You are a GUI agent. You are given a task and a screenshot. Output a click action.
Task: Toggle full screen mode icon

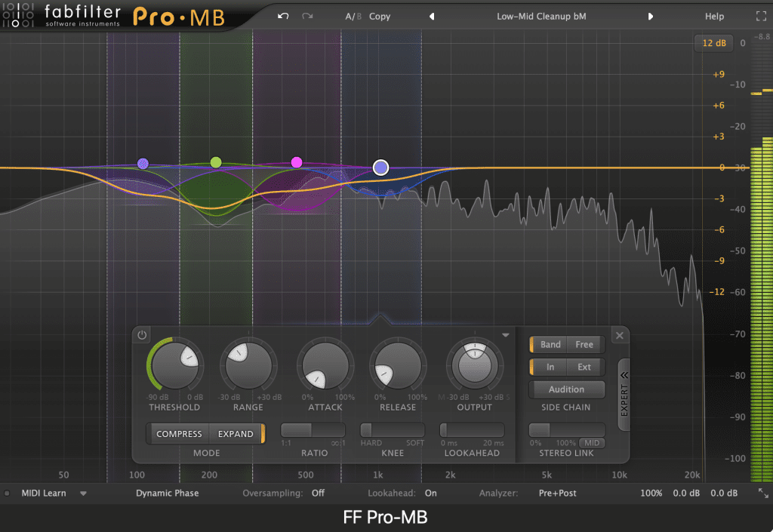click(761, 17)
